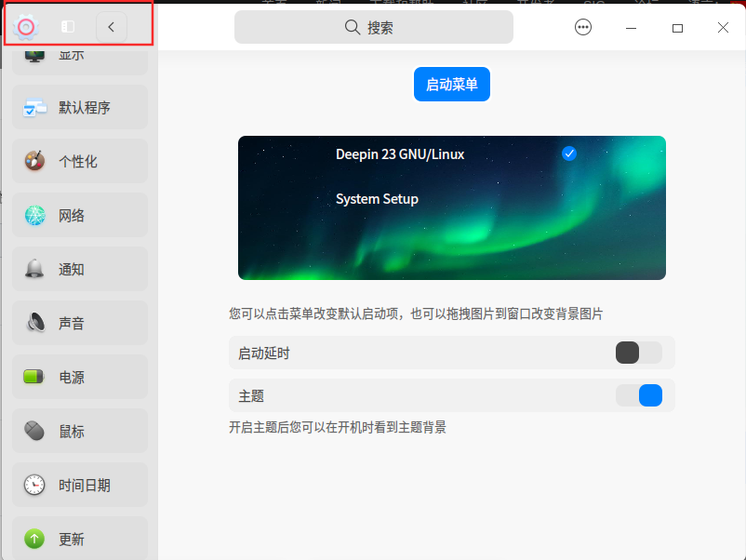
Task: Minimize the Control Center window
Action: [631, 28]
